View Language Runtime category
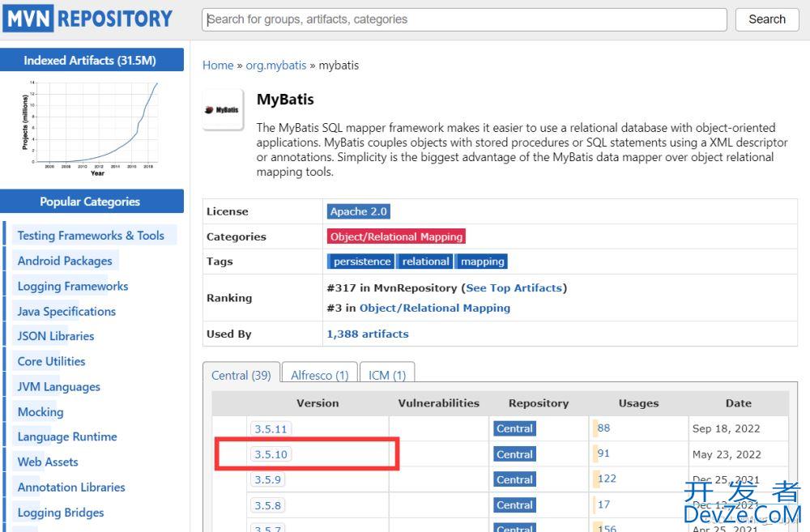 point(67,437)
